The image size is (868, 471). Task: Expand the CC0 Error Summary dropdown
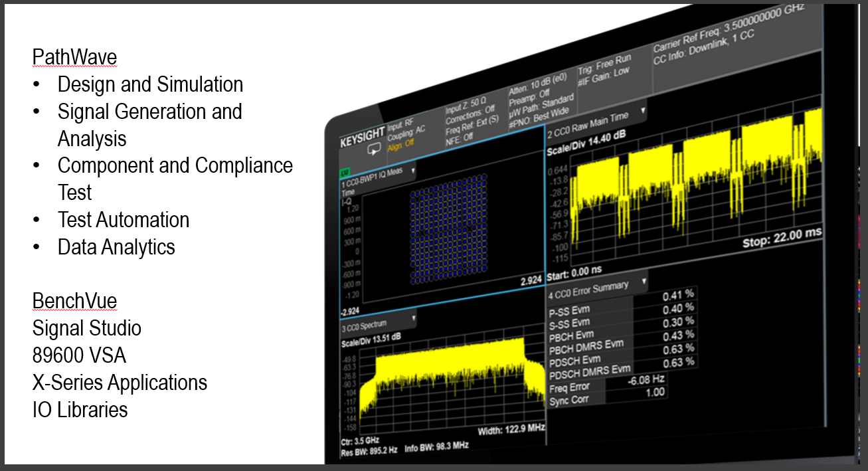coord(643,281)
